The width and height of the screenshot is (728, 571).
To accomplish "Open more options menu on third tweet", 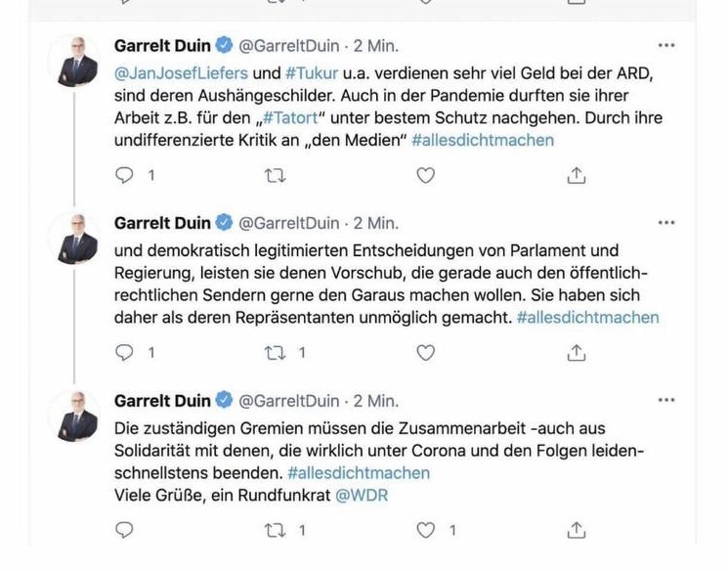I will tap(666, 400).
